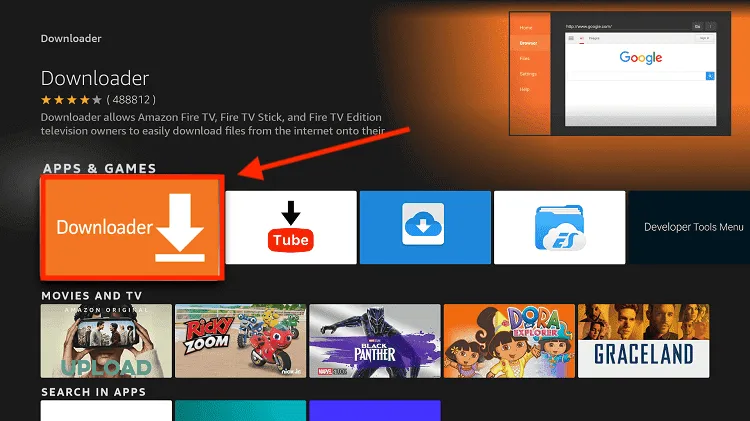Launch the ES File Explorer app tile
This screenshot has width=750, height=421.
click(x=560, y=227)
